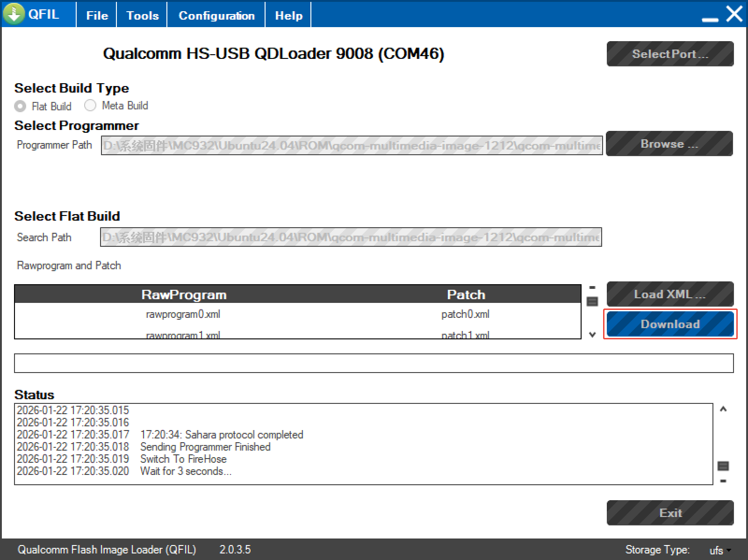Click the empty download progress bar

pos(374,363)
